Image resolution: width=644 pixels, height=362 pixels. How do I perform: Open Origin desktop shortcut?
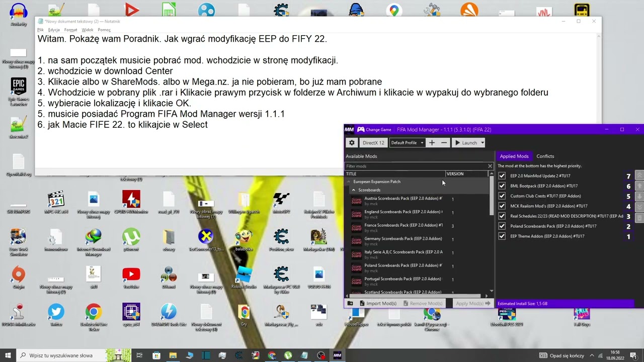(19, 278)
